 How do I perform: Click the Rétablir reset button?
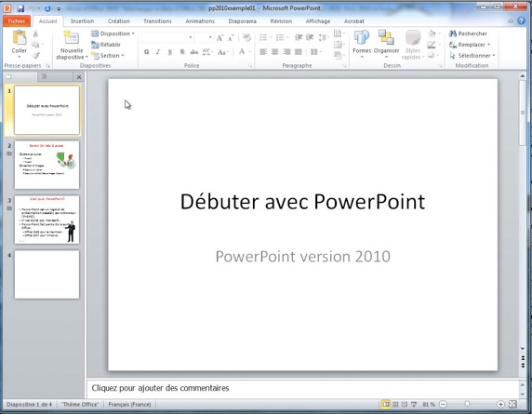click(x=106, y=45)
